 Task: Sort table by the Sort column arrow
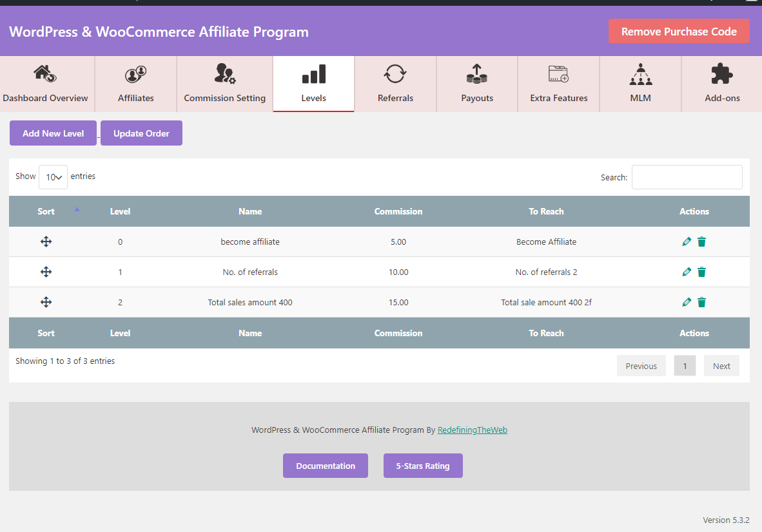pyautogui.click(x=77, y=209)
